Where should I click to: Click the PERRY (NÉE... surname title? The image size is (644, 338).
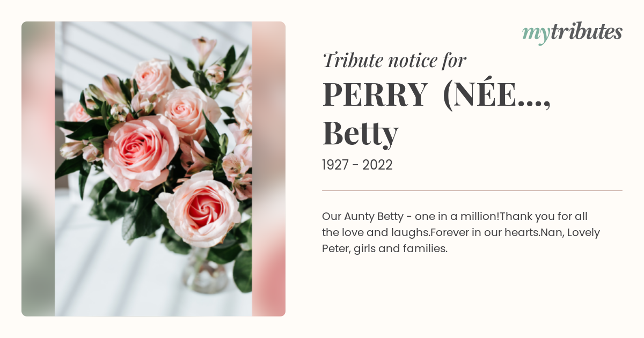click(x=437, y=94)
